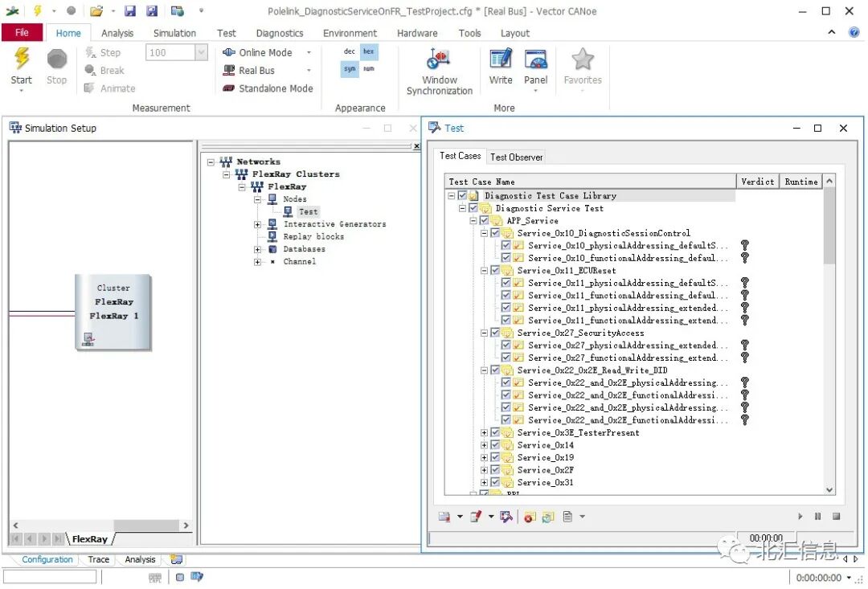Image resolution: width=868 pixels, height=589 pixels.
Task: Click the quick-access gray stop circle
Action: 71,10
